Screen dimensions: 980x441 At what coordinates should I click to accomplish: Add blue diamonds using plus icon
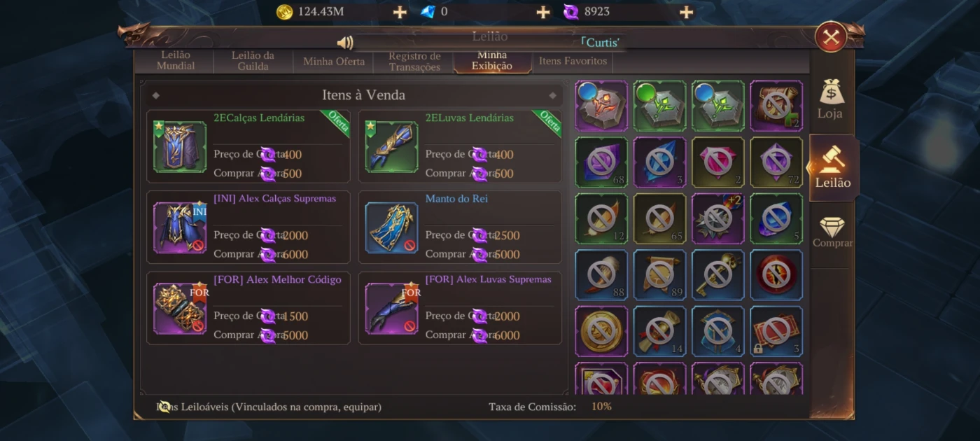543,12
